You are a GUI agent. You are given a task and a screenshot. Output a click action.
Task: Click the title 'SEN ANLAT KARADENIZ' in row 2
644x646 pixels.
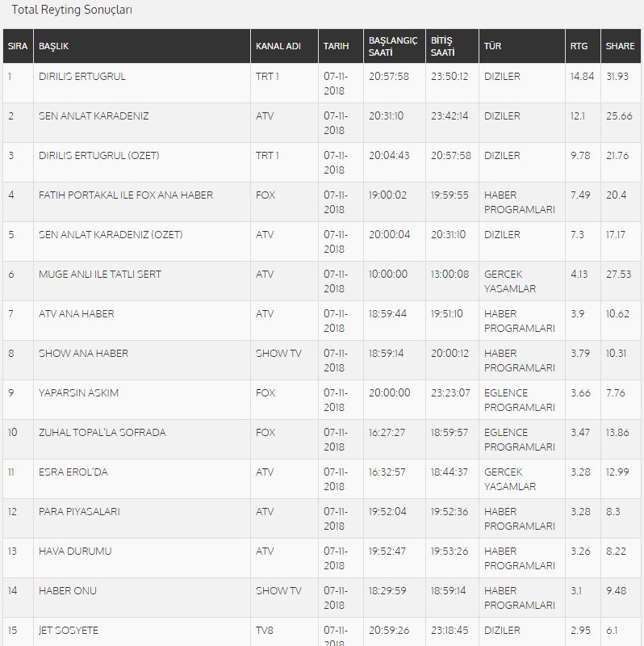94,116
